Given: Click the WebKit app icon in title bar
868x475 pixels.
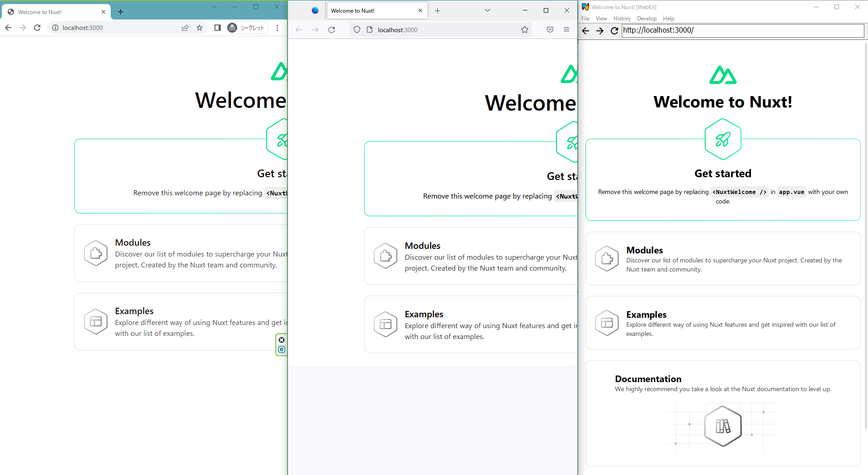Looking at the screenshot, I should (x=585, y=7).
